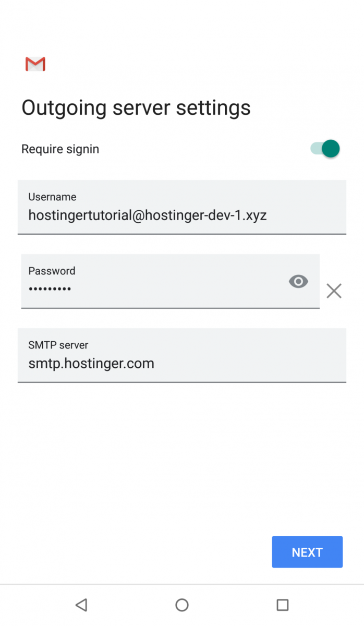Viewport: 364px width, 626px height.
Task: Place cursor in hostingertutorial@hostinger-dev-1.xyz text
Action: point(148,215)
